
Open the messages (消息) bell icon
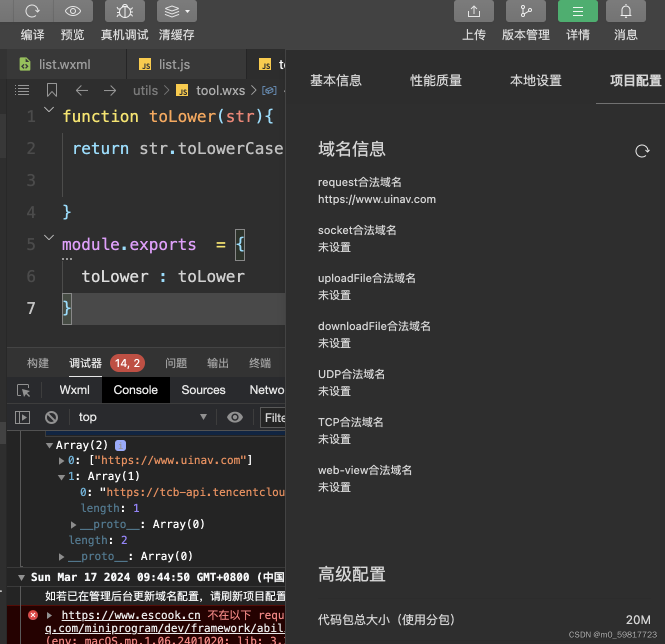point(626,10)
